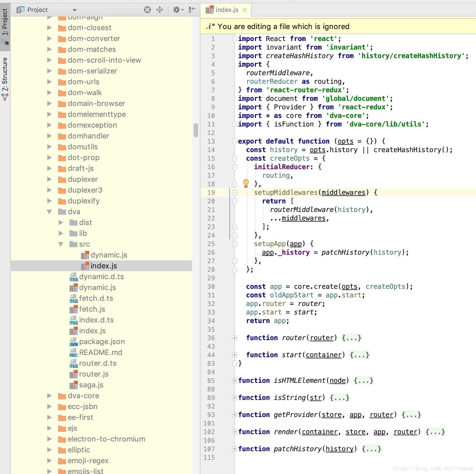Collapse the imports block at line 1
476x474 pixels.
235,39
